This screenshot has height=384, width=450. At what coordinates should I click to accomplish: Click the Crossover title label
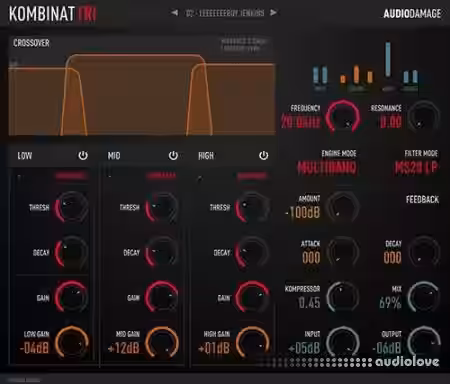coord(31,43)
